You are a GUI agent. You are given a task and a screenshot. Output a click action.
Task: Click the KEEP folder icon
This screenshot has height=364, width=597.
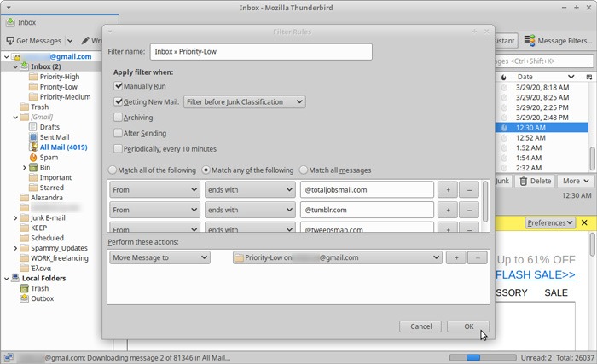(25, 228)
